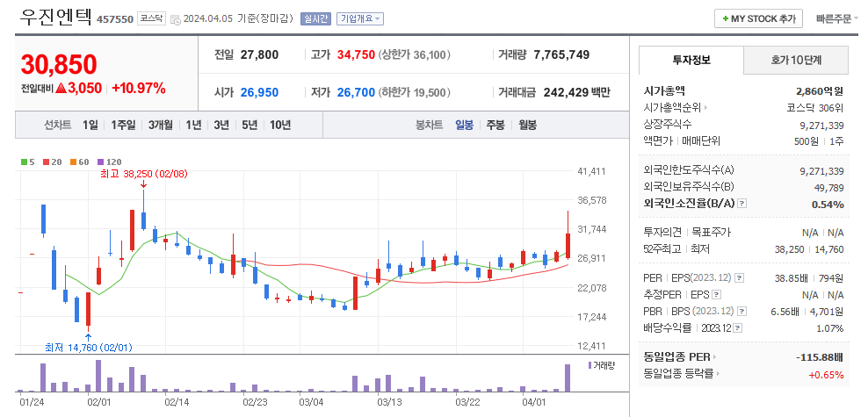This screenshot has width=868, height=417.
Task: Click the 외국인보유주식수(B) value 49,789
Action: pyautogui.click(x=828, y=188)
